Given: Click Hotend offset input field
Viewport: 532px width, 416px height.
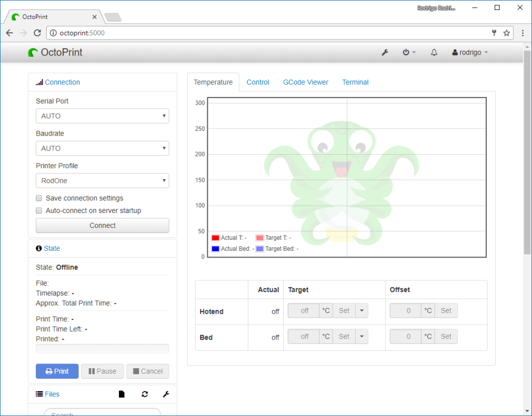Looking at the screenshot, I should [405, 311].
